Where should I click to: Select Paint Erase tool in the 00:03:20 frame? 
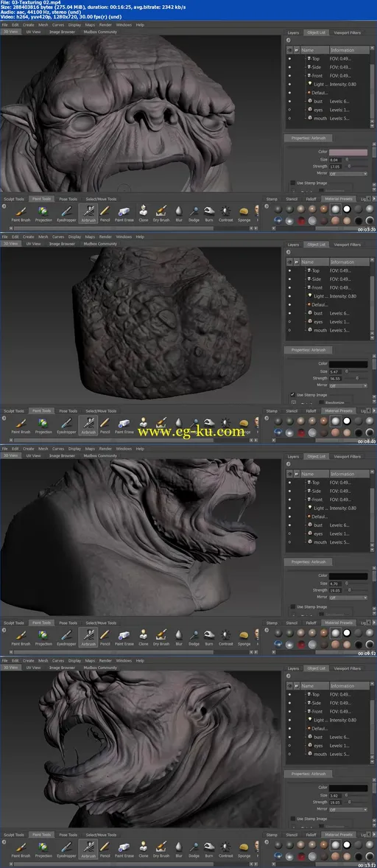pos(124,213)
